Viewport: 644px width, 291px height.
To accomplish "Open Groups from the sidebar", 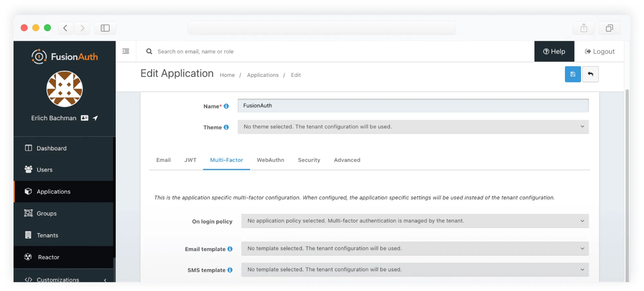I will 63,214.
